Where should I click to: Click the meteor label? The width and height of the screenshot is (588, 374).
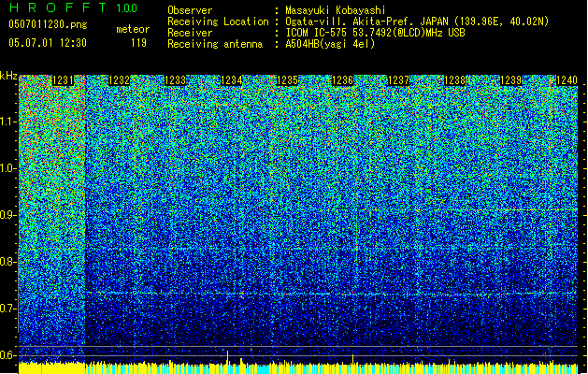pos(133,29)
